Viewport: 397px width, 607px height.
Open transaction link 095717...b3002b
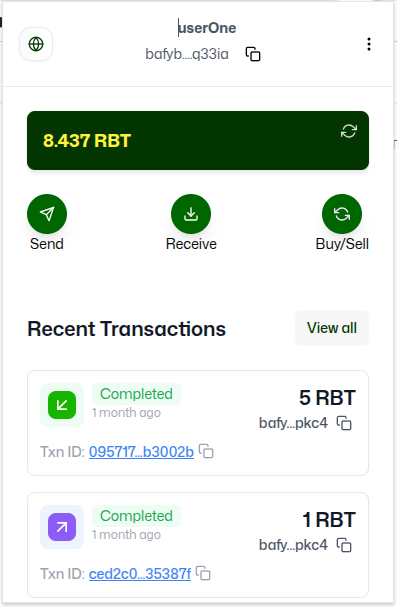click(141, 452)
